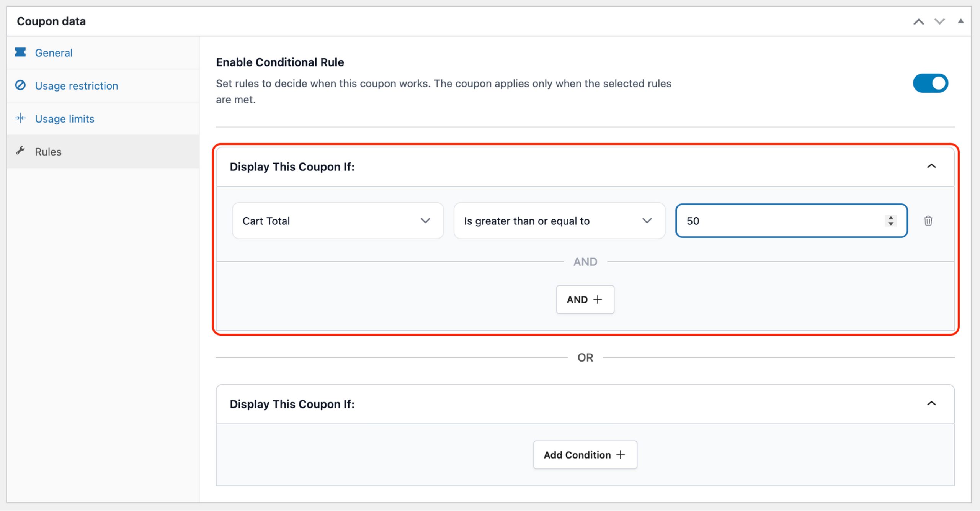The height and width of the screenshot is (511, 980).
Task: Delete the Cart Total condition with trash icon
Action: pyautogui.click(x=928, y=221)
